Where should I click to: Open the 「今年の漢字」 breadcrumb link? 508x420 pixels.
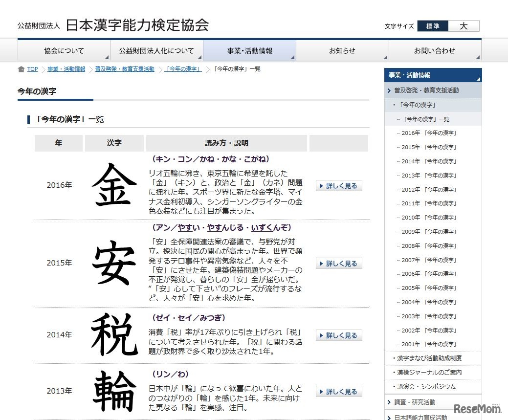pyautogui.click(x=183, y=69)
